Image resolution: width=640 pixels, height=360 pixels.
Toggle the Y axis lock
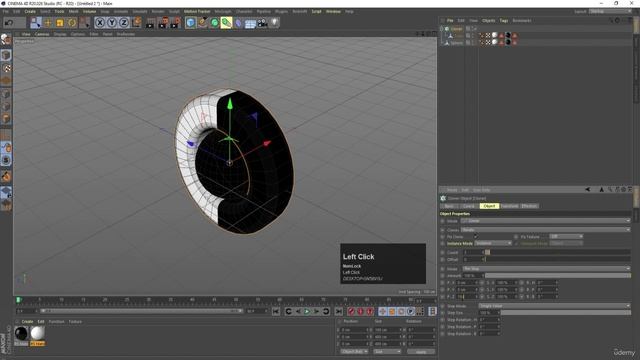[x=112, y=23]
